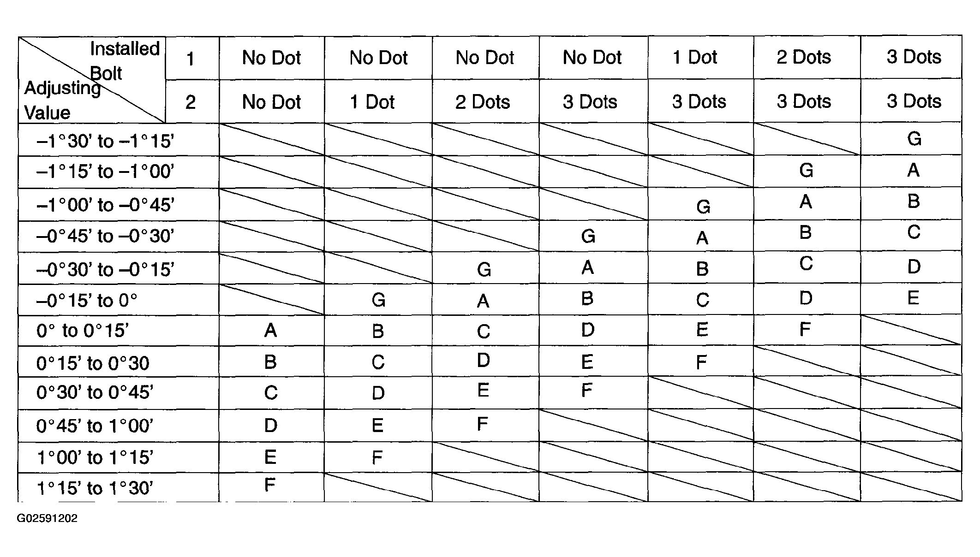Click the "1°15' to 1°30'" row label

[95, 488]
